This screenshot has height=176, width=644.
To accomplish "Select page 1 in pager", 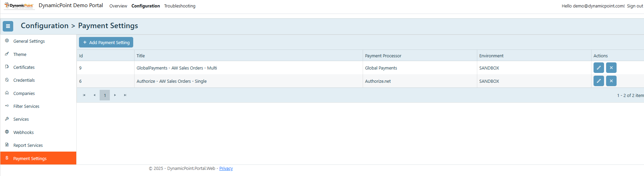I will click(x=105, y=95).
